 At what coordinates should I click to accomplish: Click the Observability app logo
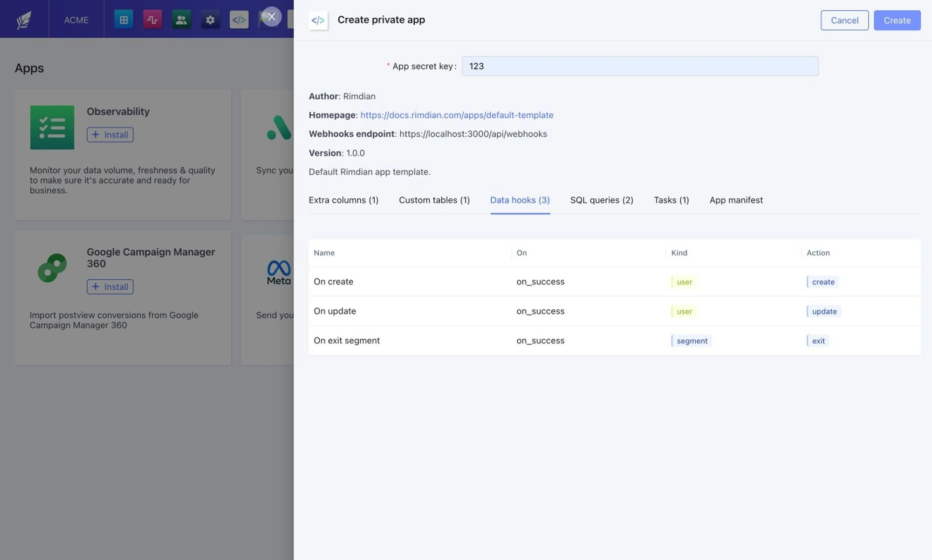(52, 127)
